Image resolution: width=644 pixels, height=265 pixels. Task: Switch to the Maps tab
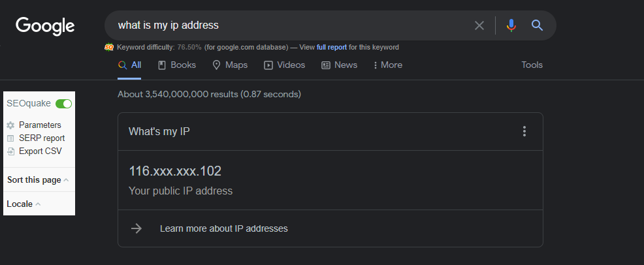click(x=230, y=65)
